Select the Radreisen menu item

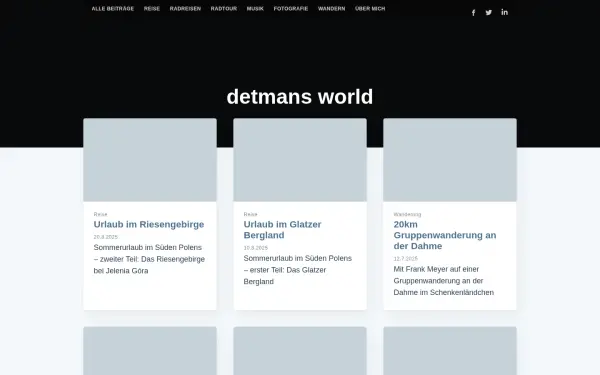185,8
